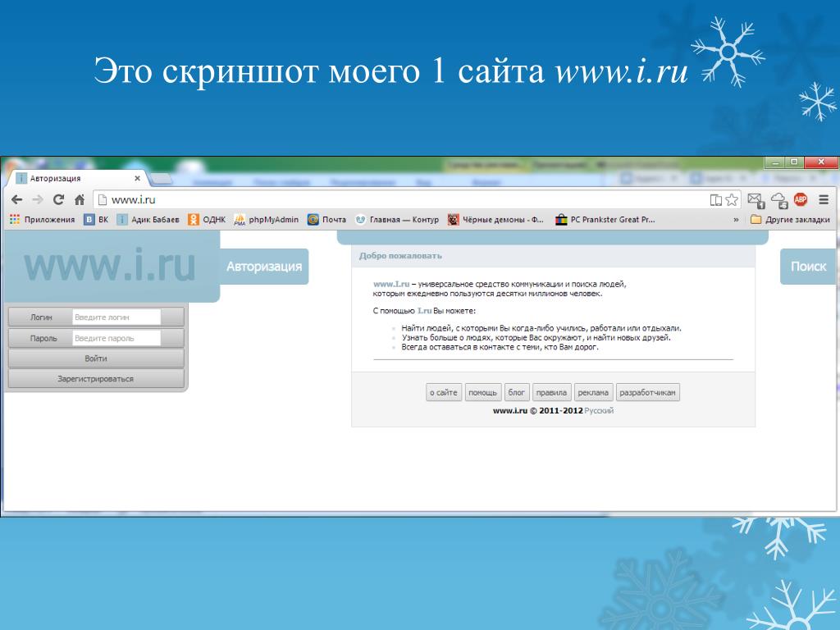Click the I.ru link after 'С помощью'
840x630 pixels.
[424, 311]
